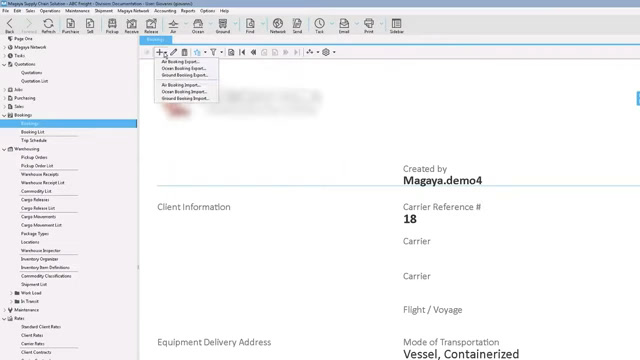Open the Maintenance menu in menu bar
The height and width of the screenshot is (360, 640).
pyautogui.click(x=77, y=11)
